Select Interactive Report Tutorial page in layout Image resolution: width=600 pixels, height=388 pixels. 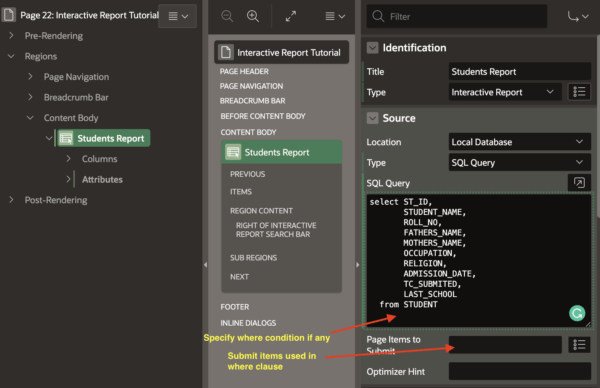point(282,52)
